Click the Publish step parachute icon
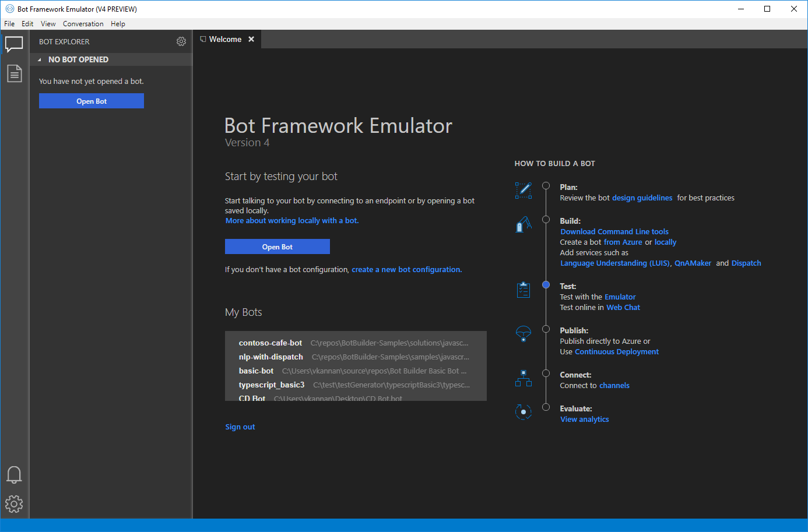Screen dimensions: 808x532 tap(524, 334)
